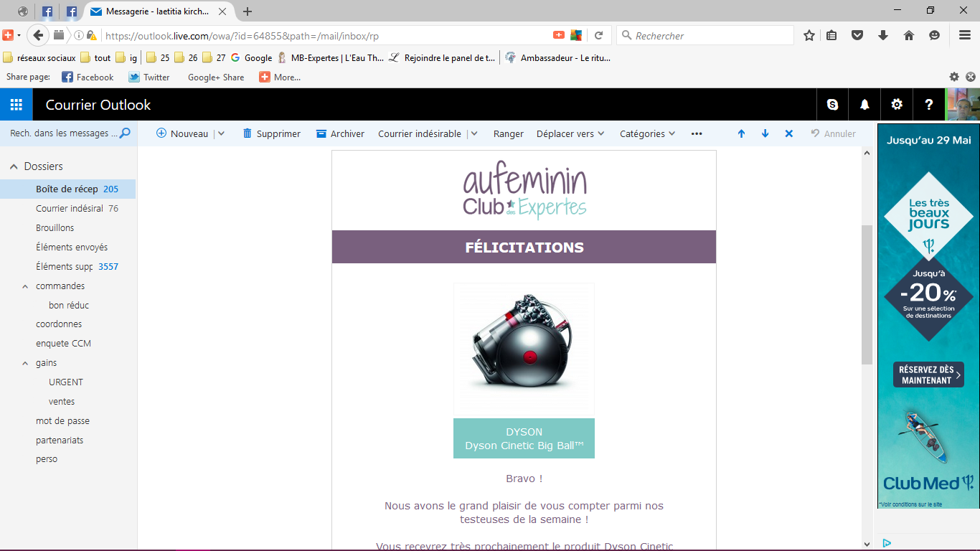Click the More... share button
The height and width of the screenshot is (551, 980).
point(280,77)
